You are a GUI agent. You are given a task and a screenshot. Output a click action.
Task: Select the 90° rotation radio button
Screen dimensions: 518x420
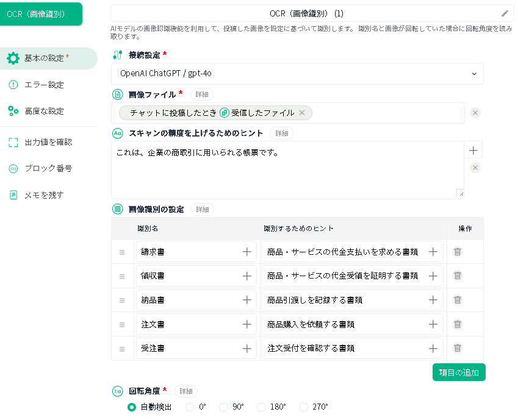[223, 407]
